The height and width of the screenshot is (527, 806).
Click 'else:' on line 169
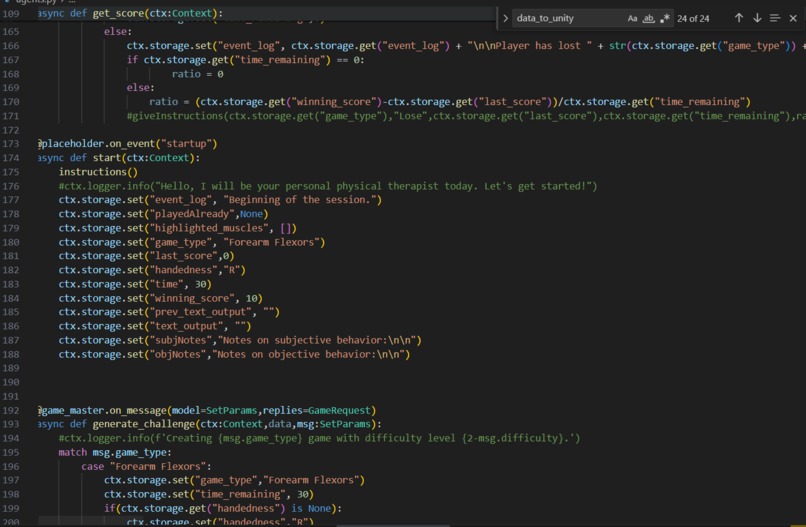coord(141,88)
